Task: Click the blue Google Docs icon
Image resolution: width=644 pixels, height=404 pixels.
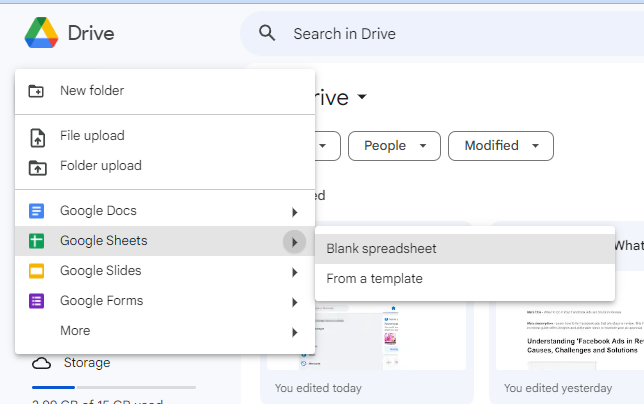Action: click(37, 211)
